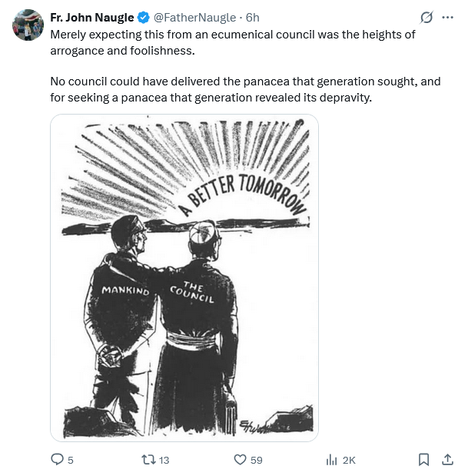Open the 6h timestamp permalink
This screenshot has width=468, height=476.
(x=252, y=18)
